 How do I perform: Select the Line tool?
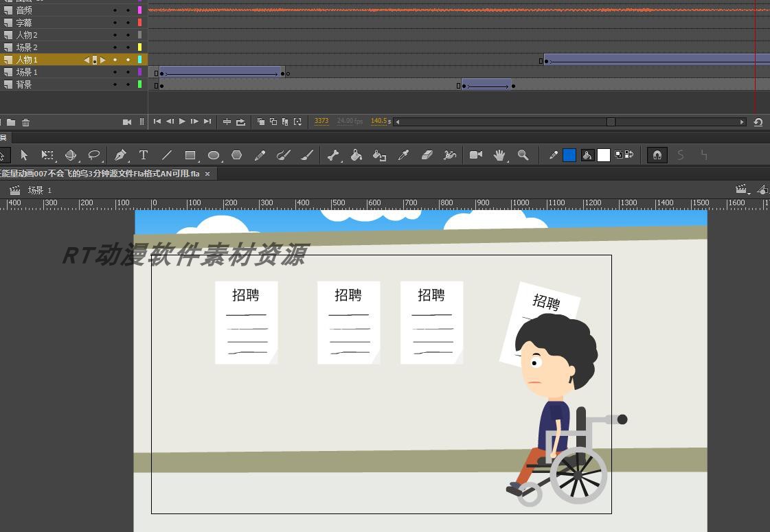click(x=166, y=155)
